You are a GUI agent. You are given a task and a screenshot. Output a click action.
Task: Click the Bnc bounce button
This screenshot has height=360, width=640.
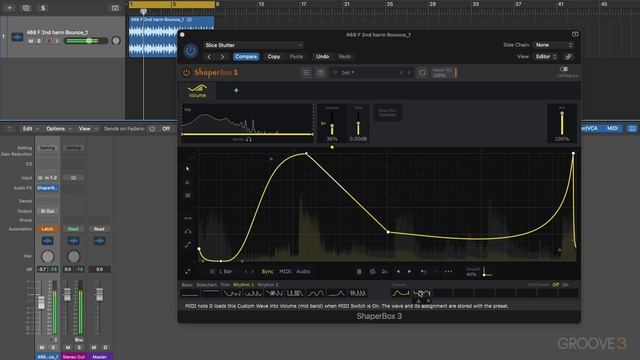[x=79, y=340]
